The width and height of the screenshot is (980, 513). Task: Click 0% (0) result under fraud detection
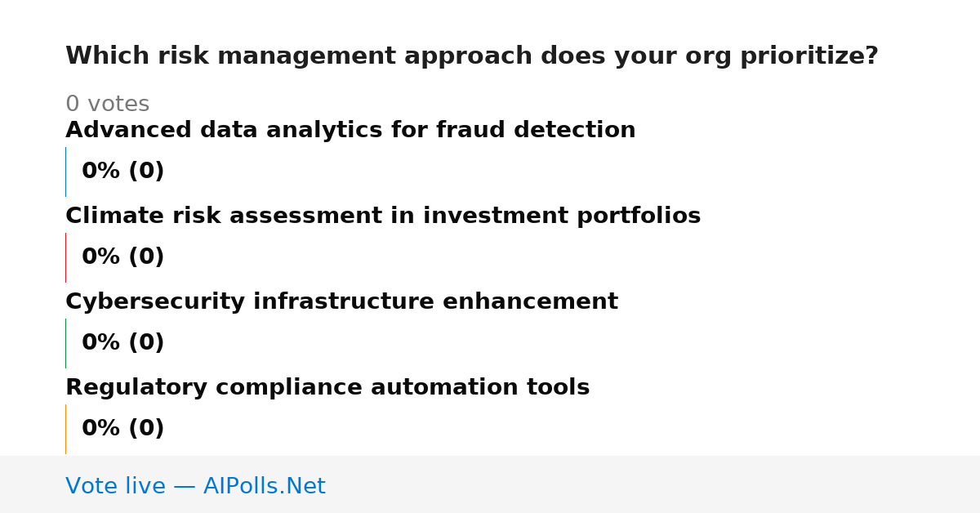[122, 172]
